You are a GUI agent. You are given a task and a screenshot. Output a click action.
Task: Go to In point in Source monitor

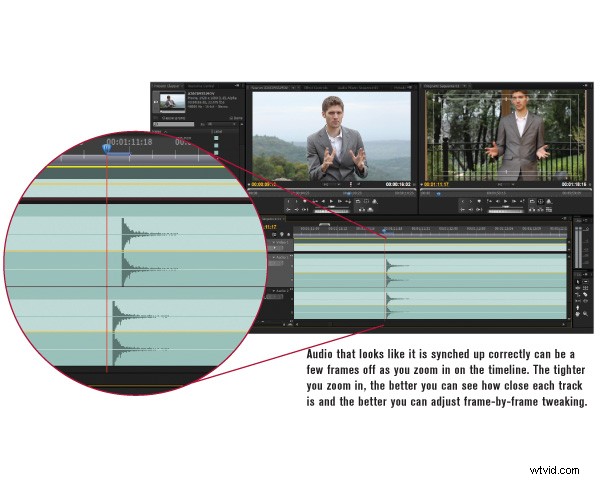click(x=288, y=209)
